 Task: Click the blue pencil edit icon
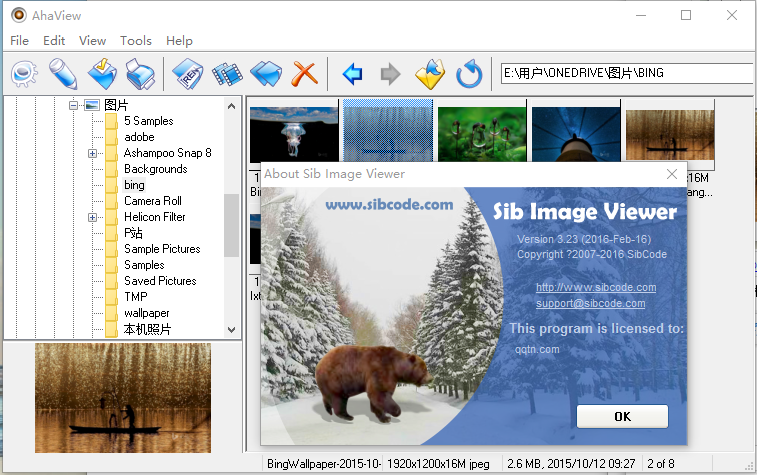tap(63, 73)
